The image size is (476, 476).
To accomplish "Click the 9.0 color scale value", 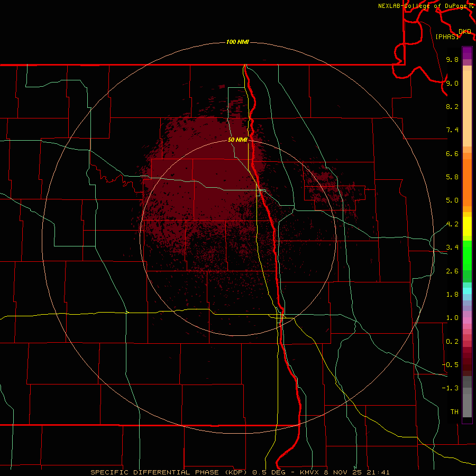I will (x=452, y=84).
